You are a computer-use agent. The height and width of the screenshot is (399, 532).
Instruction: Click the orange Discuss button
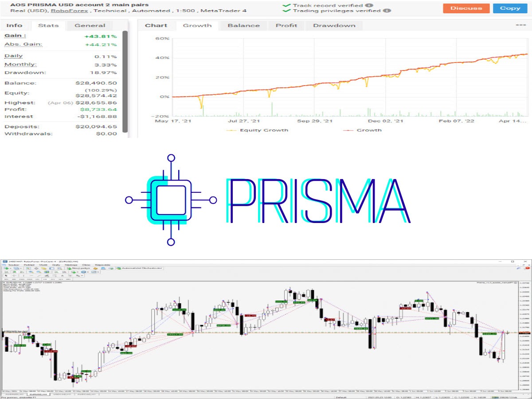coord(466,8)
